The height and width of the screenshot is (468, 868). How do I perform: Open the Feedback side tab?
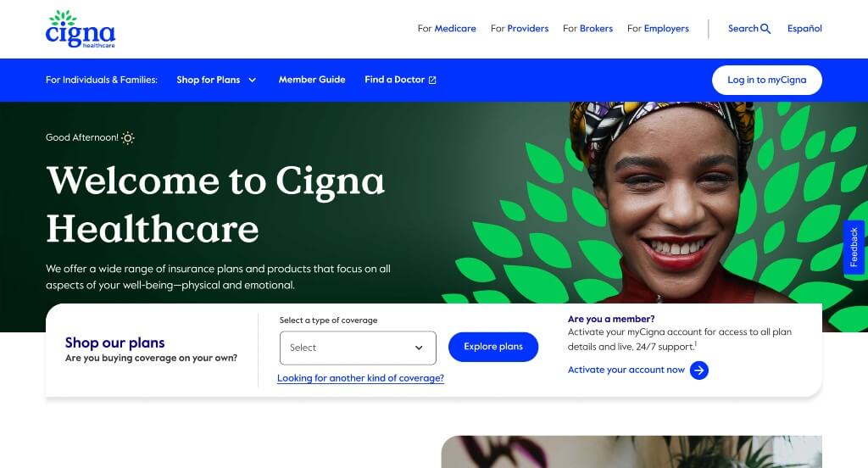click(854, 247)
